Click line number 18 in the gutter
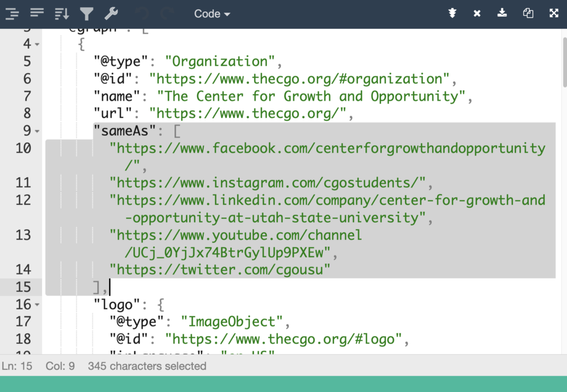 point(23,339)
